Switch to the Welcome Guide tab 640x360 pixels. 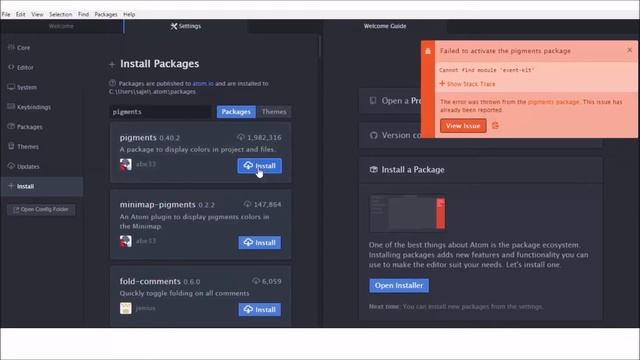[x=385, y=26]
